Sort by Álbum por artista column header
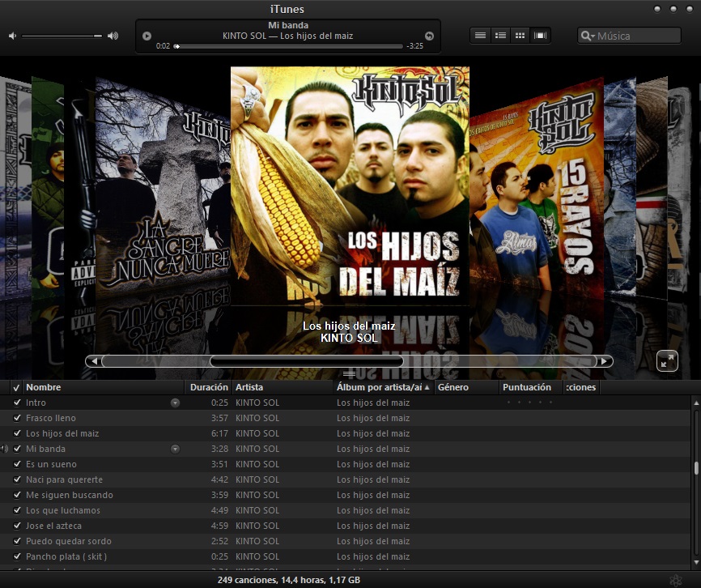This screenshot has width=701, height=588. point(383,387)
